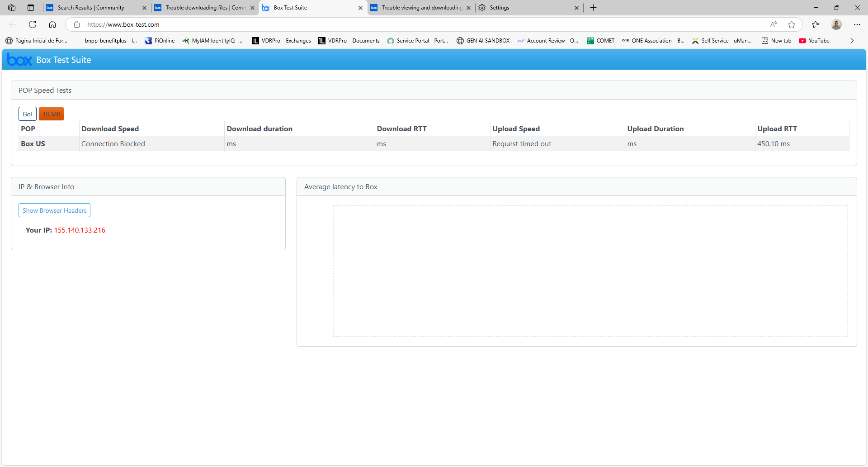Open the Box Test Suite title link

click(x=64, y=60)
